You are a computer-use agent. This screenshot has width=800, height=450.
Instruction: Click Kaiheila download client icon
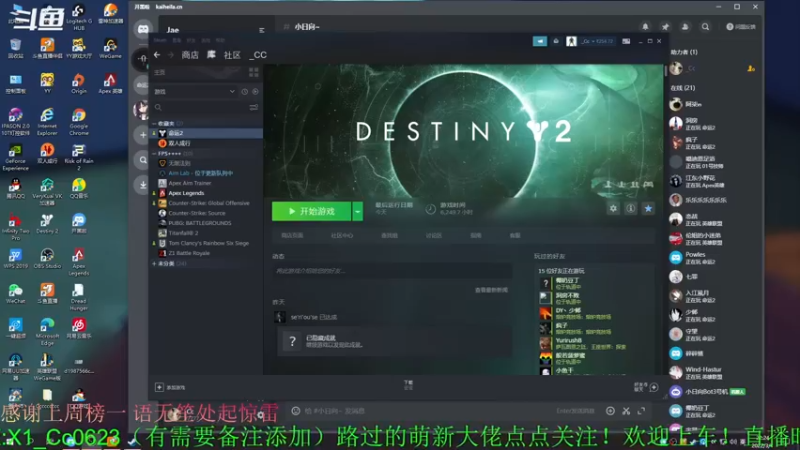[143, 185]
